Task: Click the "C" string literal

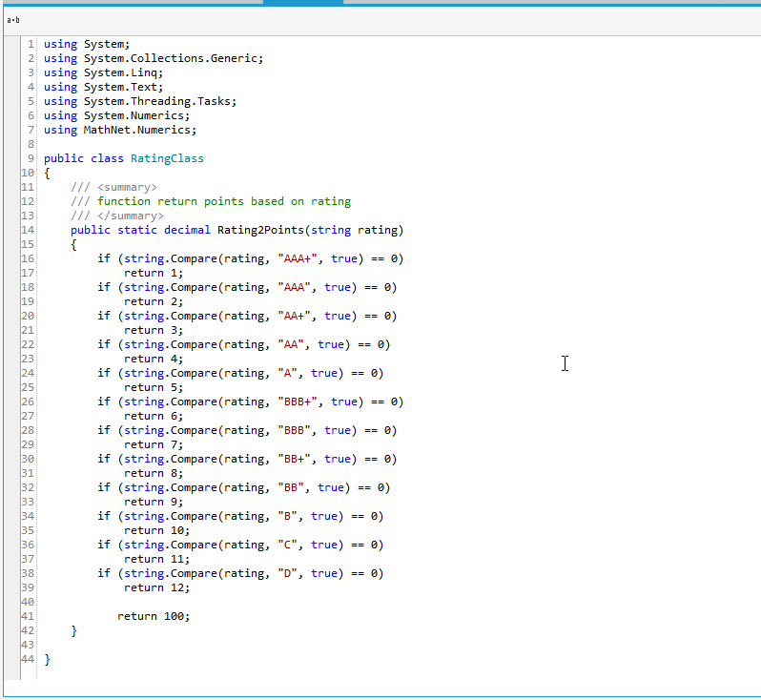Action: [x=287, y=546]
